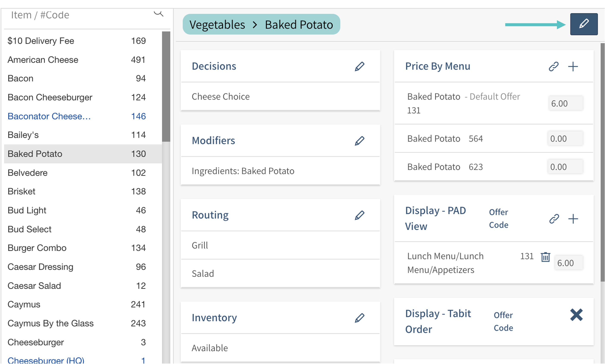This screenshot has width=605, height=364.
Task: Add an entry to Display - PAD View
Action: 573,219
